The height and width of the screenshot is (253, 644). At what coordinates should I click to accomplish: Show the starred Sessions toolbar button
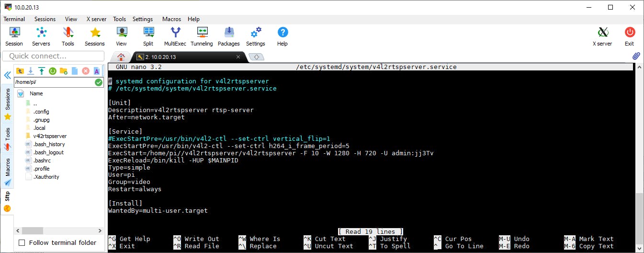pyautogui.click(x=95, y=36)
